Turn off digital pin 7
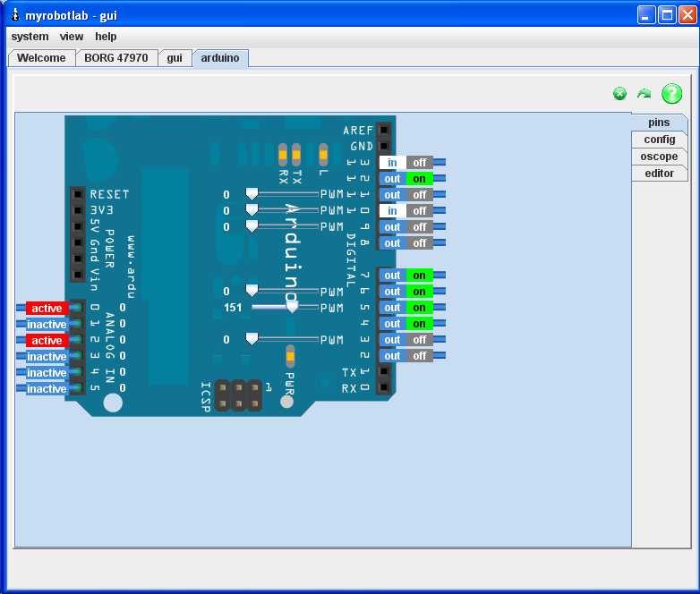 (x=420, y=276)
